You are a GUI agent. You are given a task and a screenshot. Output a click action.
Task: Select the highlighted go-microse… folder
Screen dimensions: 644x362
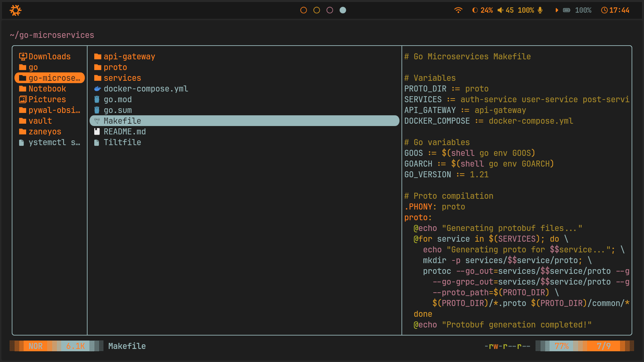(x=50, y=78)
